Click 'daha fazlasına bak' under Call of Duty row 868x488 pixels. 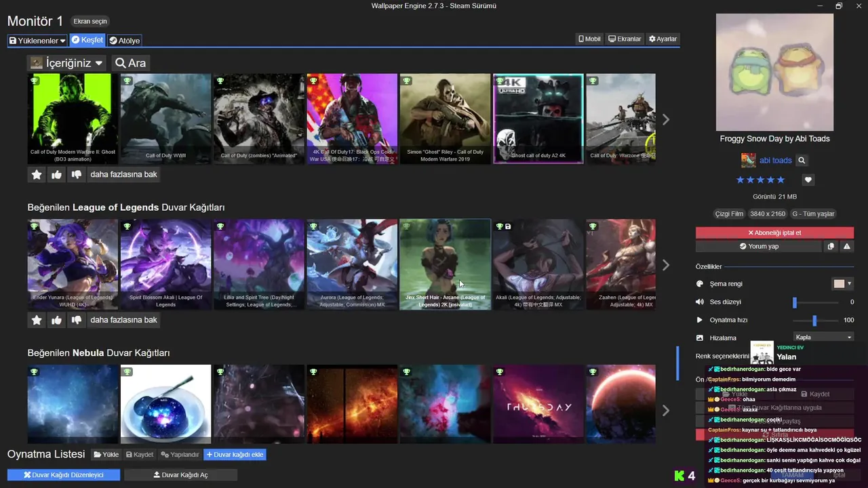pyautogui.click(x=124, y=175)
